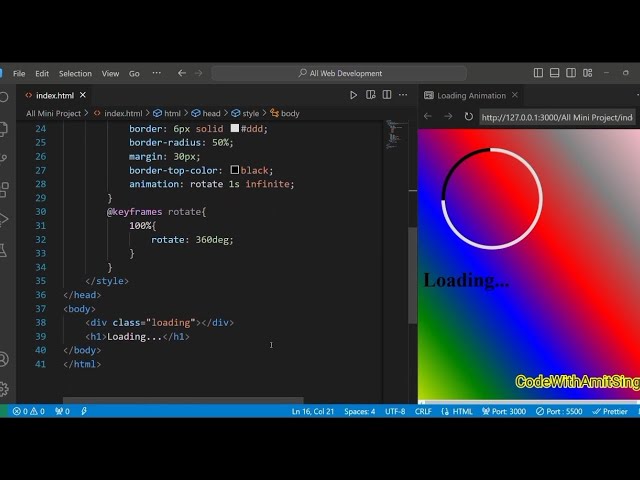Click the lightning status bar icon
The width and height of the screenshot is (640, 480).
[84, 411]
